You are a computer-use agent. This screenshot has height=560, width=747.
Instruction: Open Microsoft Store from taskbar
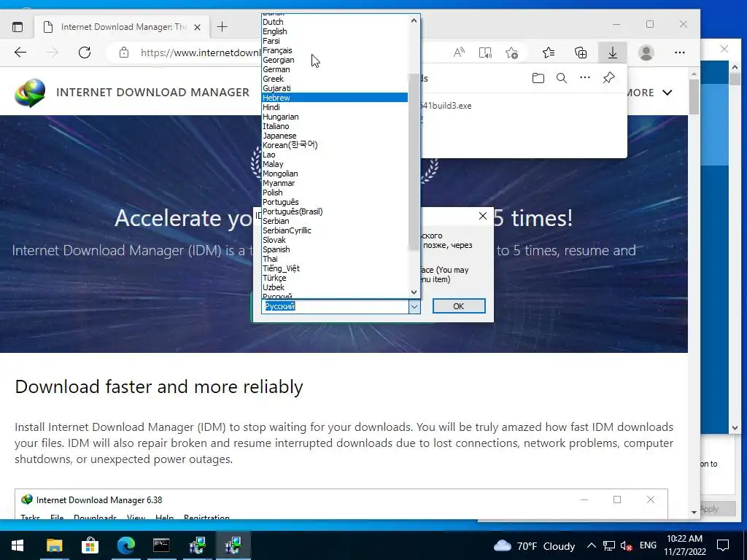(90, 545)
